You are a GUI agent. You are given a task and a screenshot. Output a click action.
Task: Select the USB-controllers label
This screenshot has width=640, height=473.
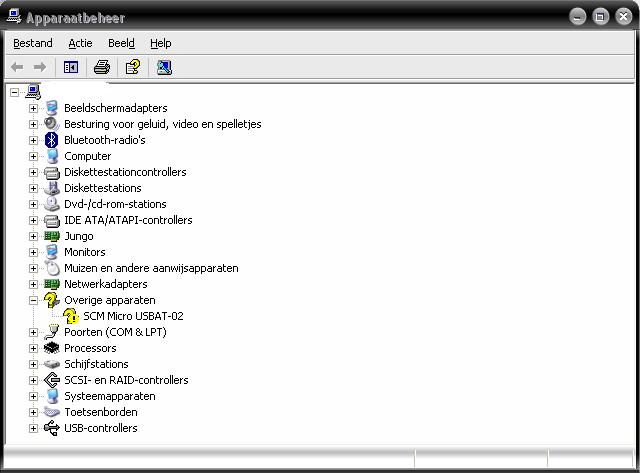tap(101, 428)
